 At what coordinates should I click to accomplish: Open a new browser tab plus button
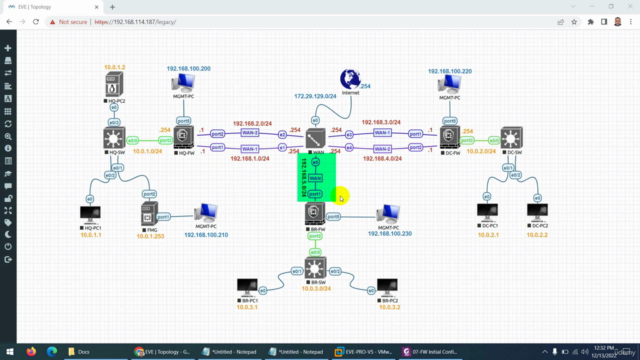tap(112, 7)
